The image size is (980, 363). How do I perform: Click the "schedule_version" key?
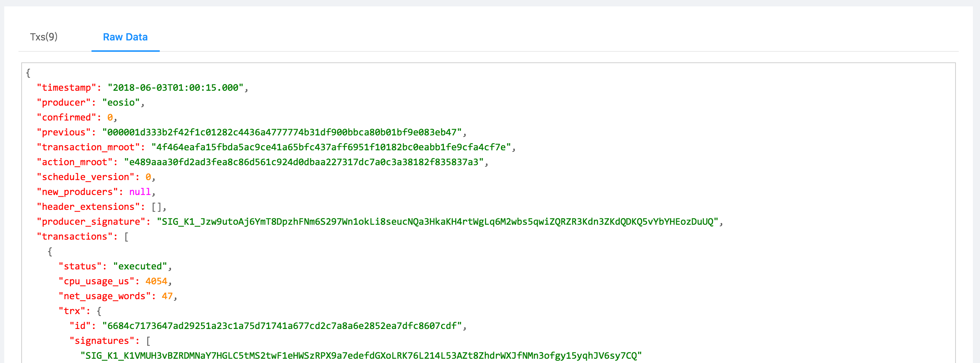click(x=85, y=177)
